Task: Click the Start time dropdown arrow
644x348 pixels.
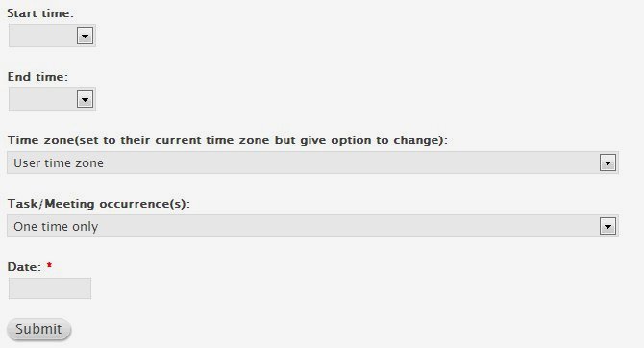Action: pyautogui.click(x=85, y=37)
